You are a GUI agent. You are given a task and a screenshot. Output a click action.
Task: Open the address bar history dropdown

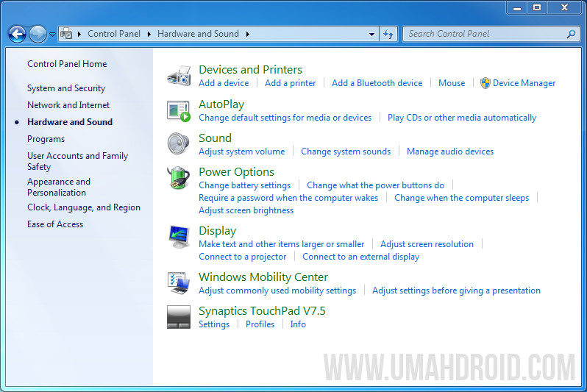[x=371, y=34]
